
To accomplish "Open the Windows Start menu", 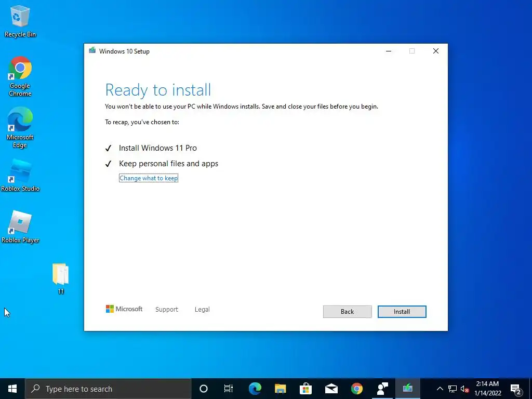I will 12,389.
